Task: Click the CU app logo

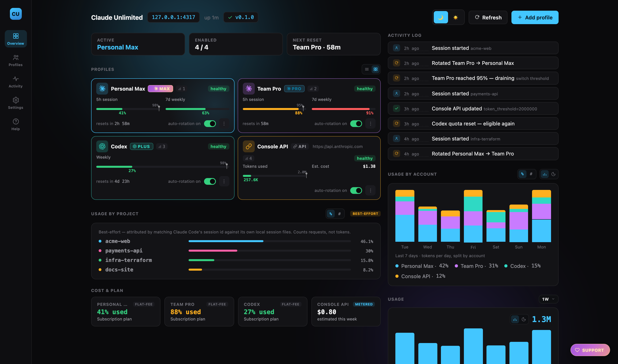Action: click(16, 14)
